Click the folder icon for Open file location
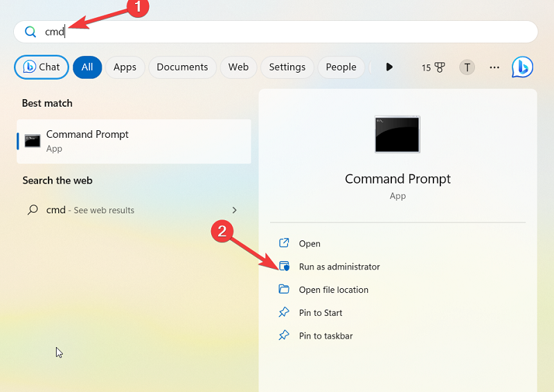 tap(284, 289)
